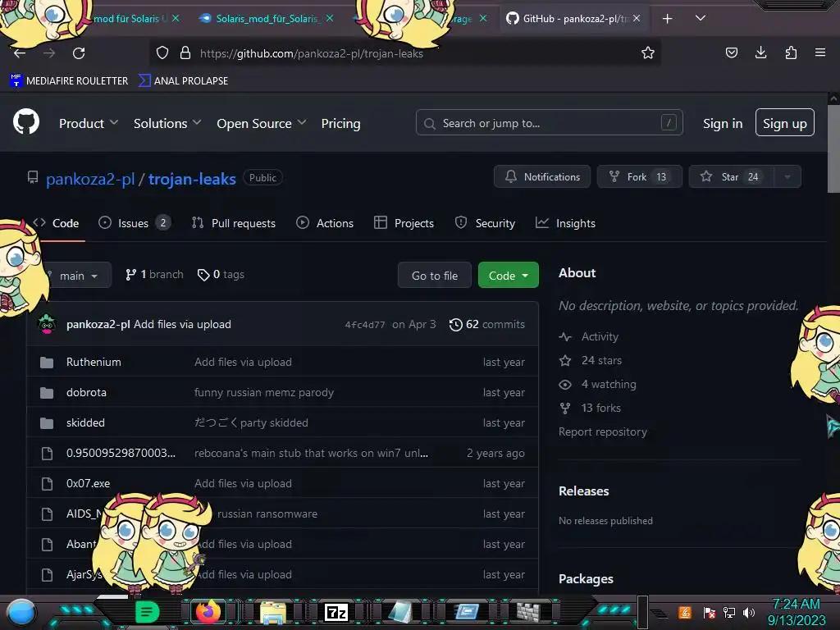Screen dimensions: 840x630
Task: Expand the Solutions menu
Action: coord(167,123)
